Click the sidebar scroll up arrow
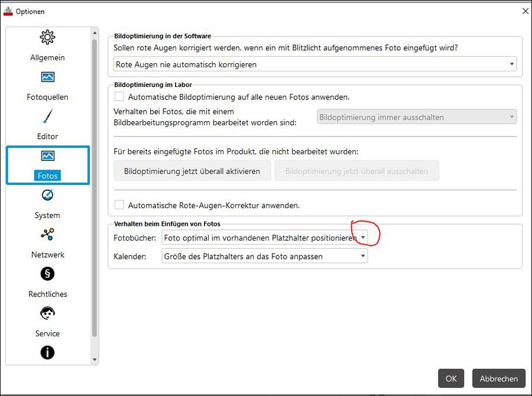This screenshot has width=532, height=396. click(x=95, y=33)
